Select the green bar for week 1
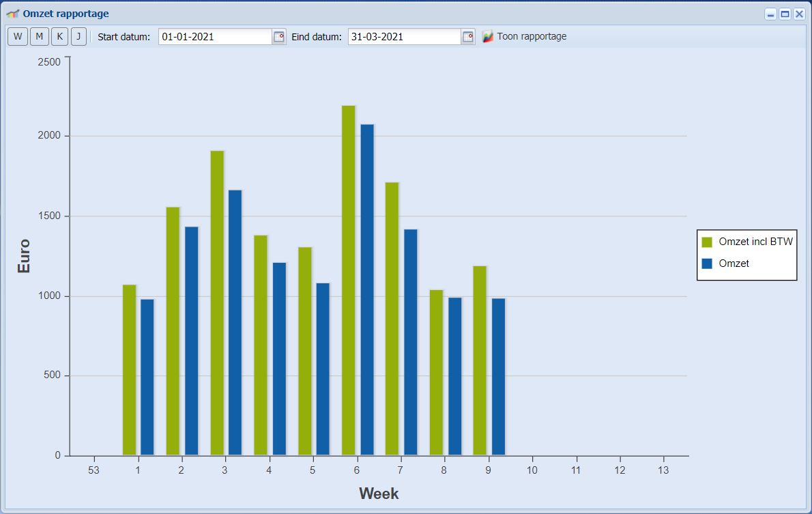The height and width of the screenshot is (514, 812). click(x=129, y=369)
